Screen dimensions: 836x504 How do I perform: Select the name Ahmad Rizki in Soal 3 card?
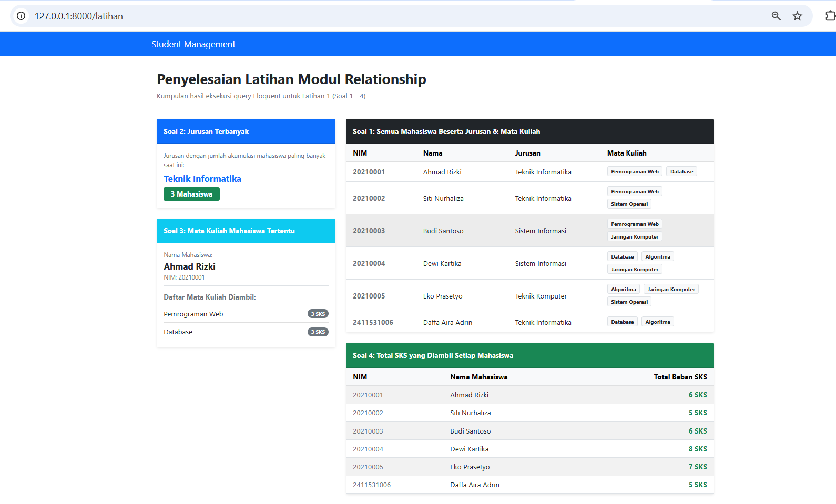[189, 266]
